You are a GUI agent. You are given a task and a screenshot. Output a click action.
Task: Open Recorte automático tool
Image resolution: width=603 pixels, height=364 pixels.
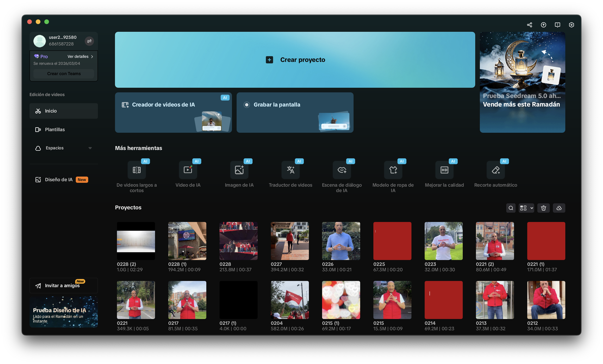pos(495,170)
